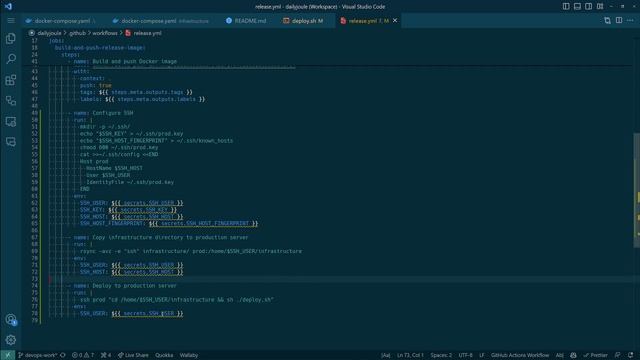Click the synchronize changes icon next to the branch

[x=63, y=355]
